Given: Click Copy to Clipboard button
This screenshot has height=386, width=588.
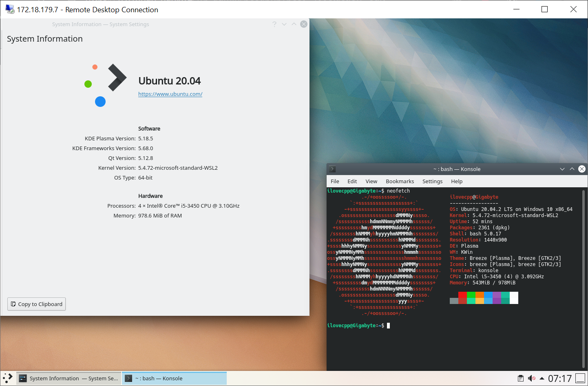Looking at the screenshot, I should 37,304.
